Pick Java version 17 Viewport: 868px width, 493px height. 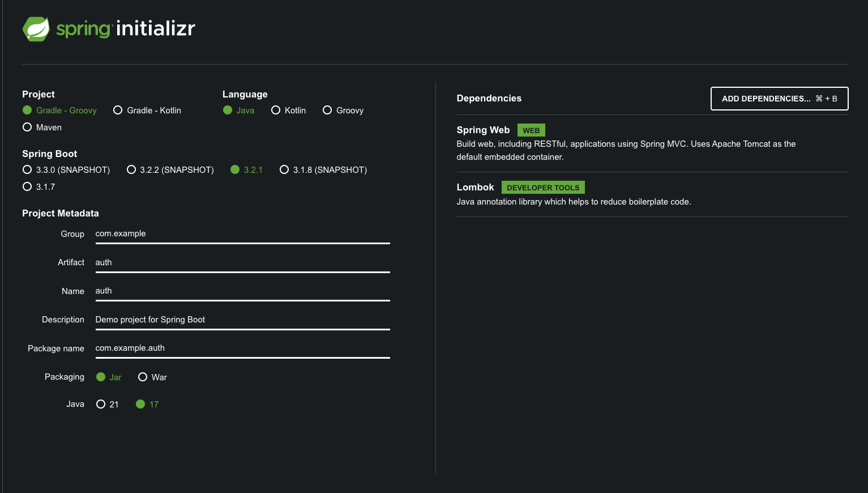(147, 405)
